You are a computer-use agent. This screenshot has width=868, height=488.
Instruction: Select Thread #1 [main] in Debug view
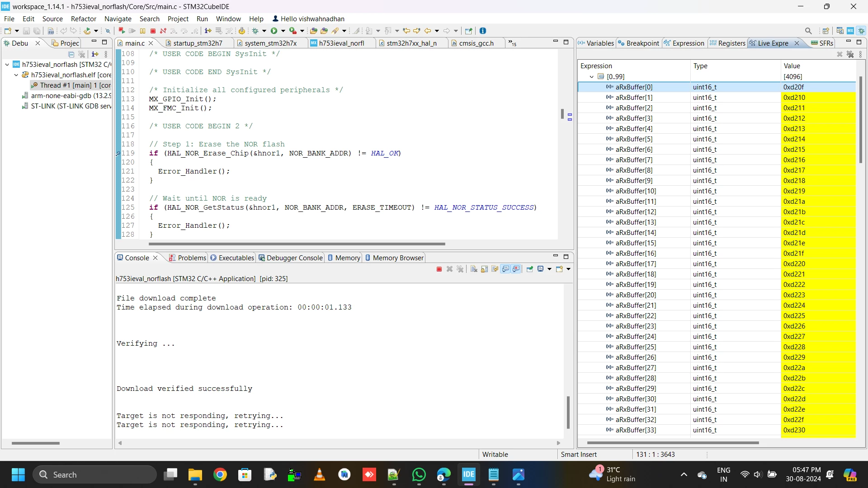click(x=71, y=85)
